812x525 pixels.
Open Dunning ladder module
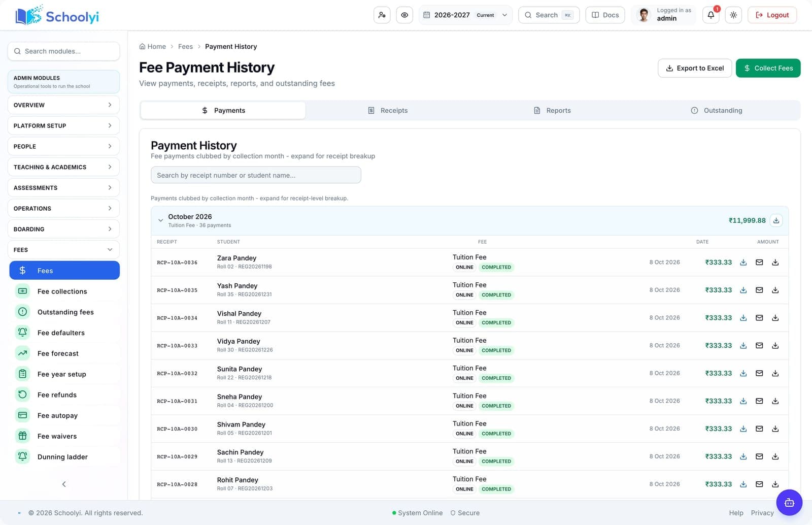click(x=64, y=457)
